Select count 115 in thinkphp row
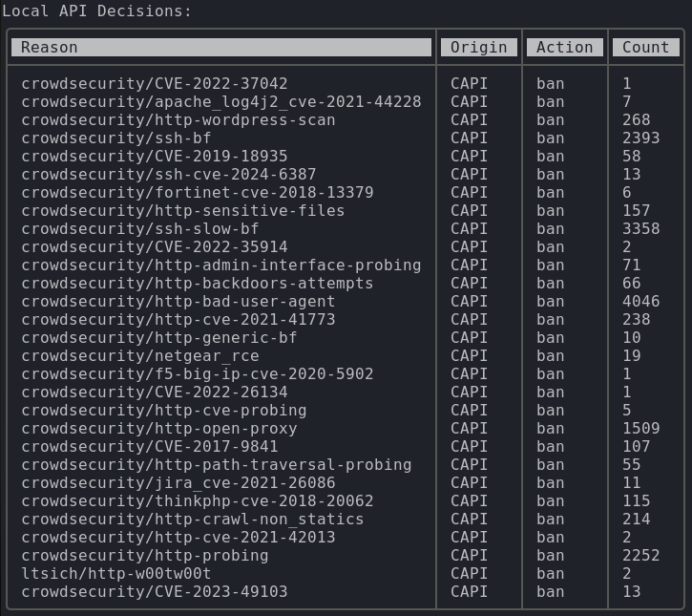 point(637,501)
